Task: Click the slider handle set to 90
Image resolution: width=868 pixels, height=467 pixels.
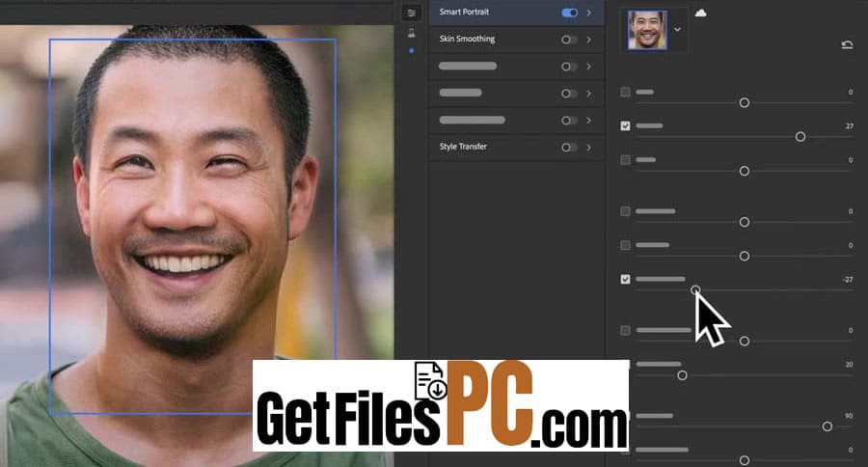Action: [x=827, y=426]
